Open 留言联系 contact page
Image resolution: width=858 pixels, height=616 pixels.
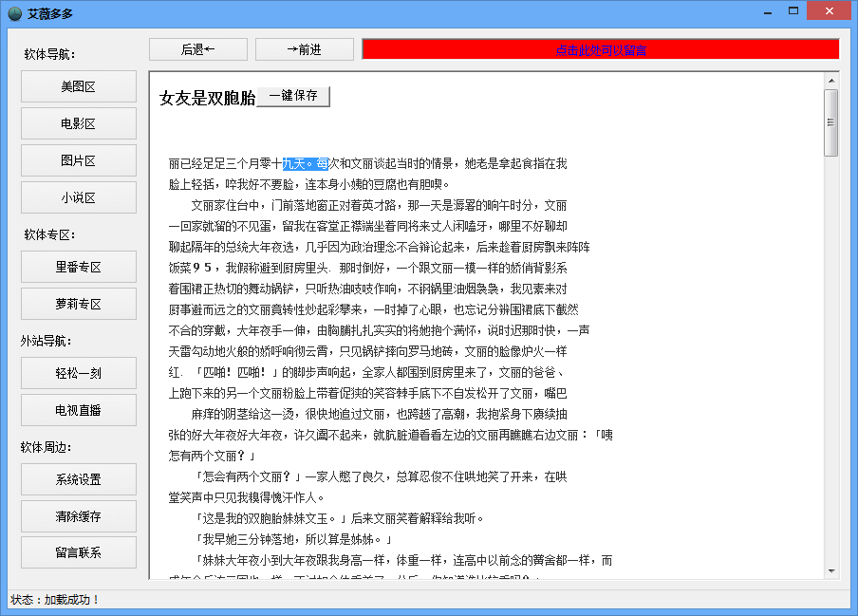click(x=79, y=552)
